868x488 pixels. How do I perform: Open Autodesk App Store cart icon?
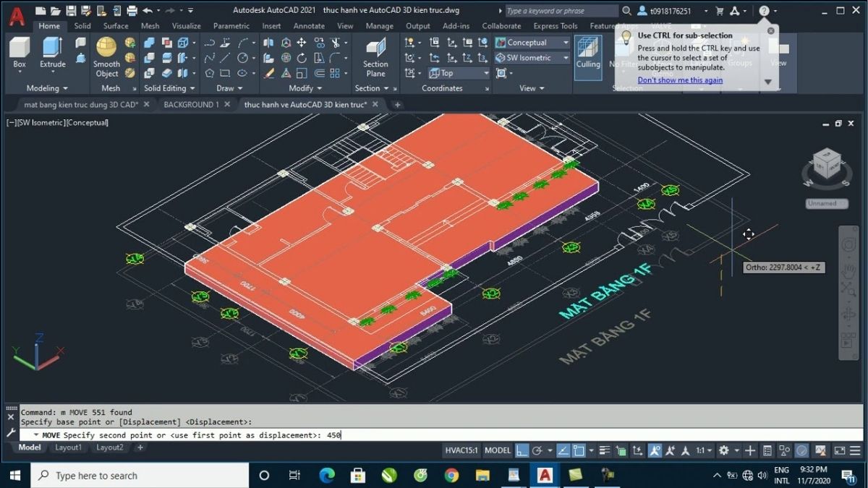(x=719, y=11)
